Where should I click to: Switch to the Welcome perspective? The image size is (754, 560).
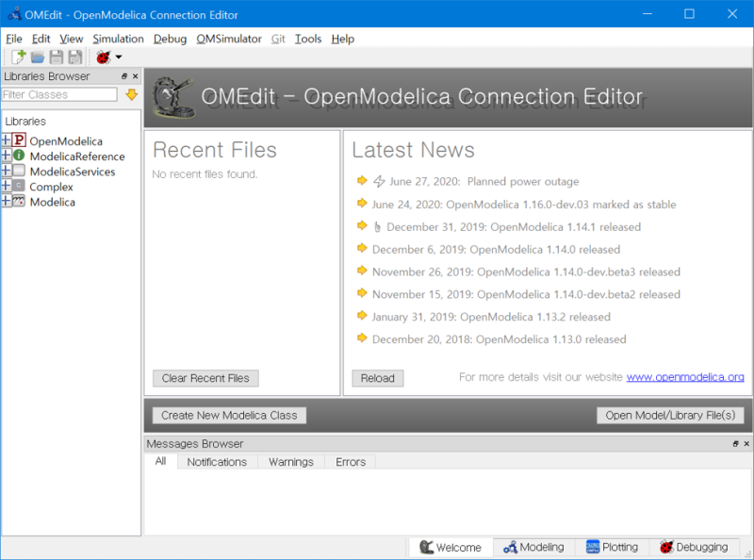point(451,548)
